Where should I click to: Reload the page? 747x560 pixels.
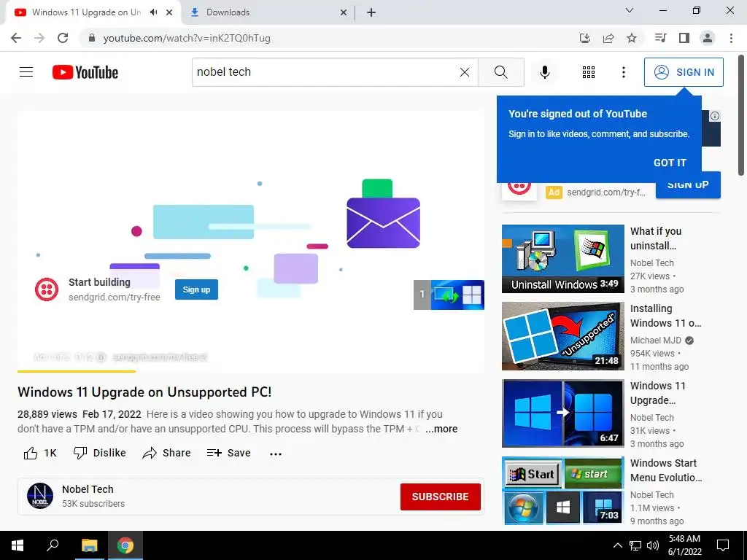63,38
